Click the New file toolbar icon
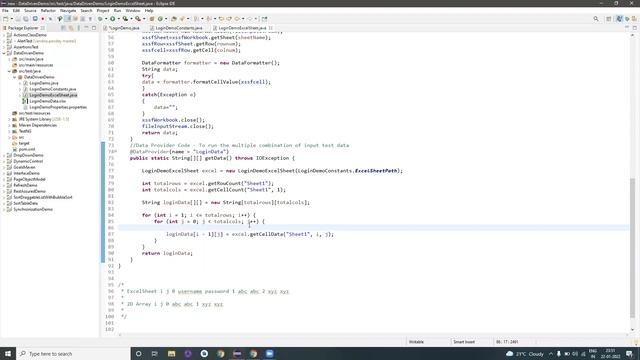Viewport: 640px width, 360px height. 5,19
